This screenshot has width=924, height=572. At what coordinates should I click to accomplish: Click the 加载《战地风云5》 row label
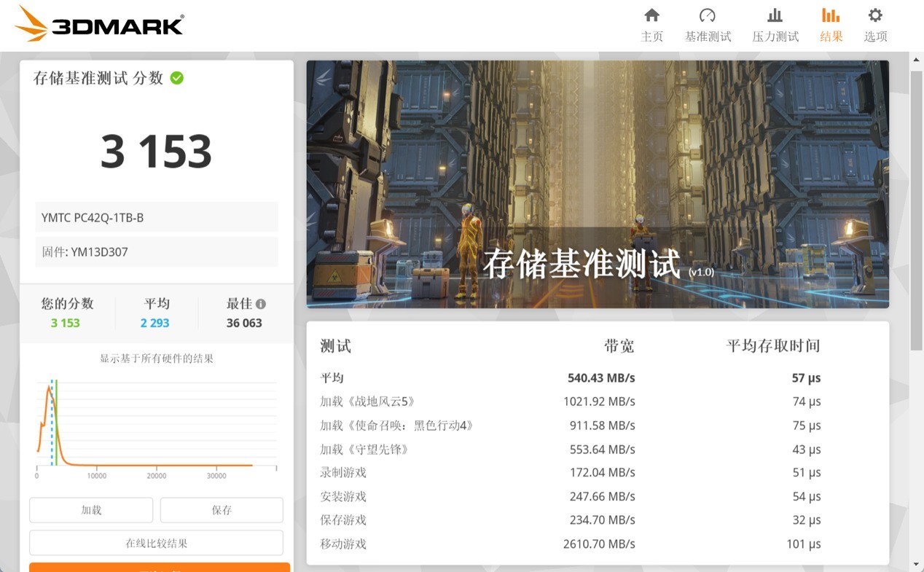[367, 401]
